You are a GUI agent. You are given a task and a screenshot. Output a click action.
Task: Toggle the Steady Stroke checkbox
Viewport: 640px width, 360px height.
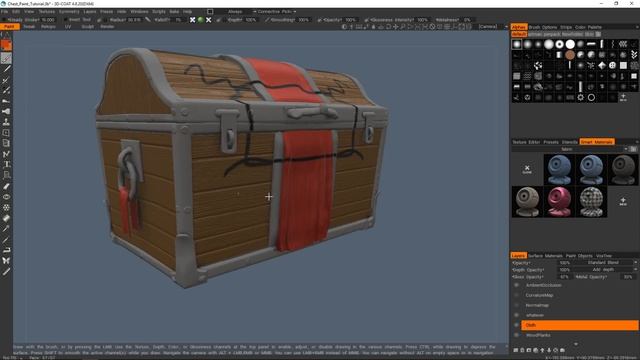pos(4,20)
